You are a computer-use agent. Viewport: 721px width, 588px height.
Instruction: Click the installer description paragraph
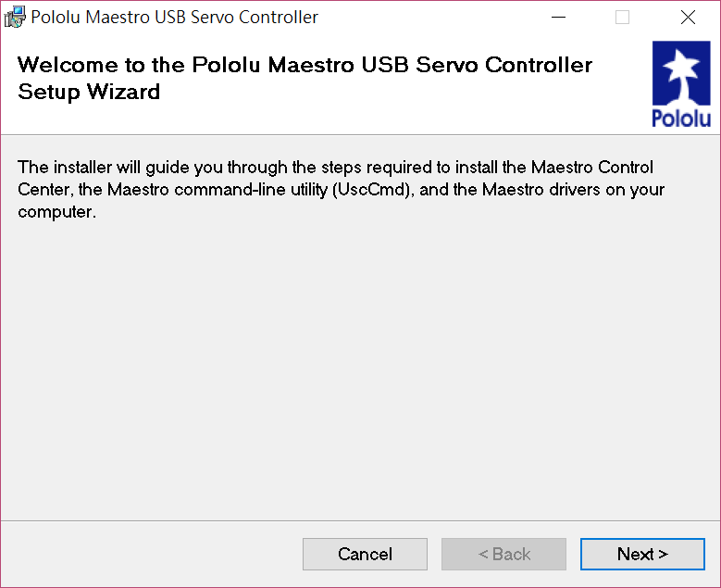pos(341,190)
